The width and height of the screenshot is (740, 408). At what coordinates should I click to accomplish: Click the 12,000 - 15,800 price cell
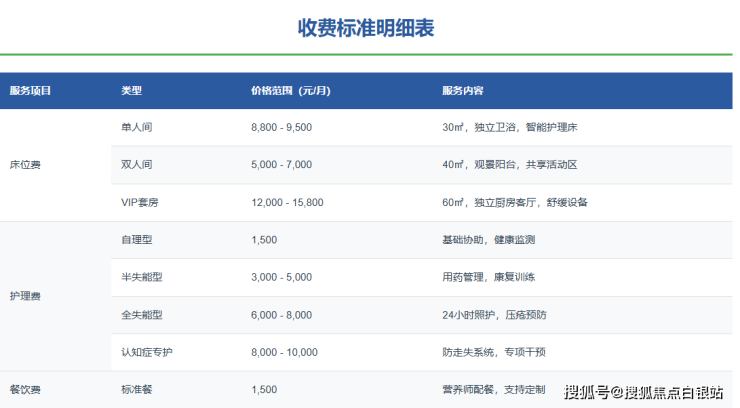[287, 202]
